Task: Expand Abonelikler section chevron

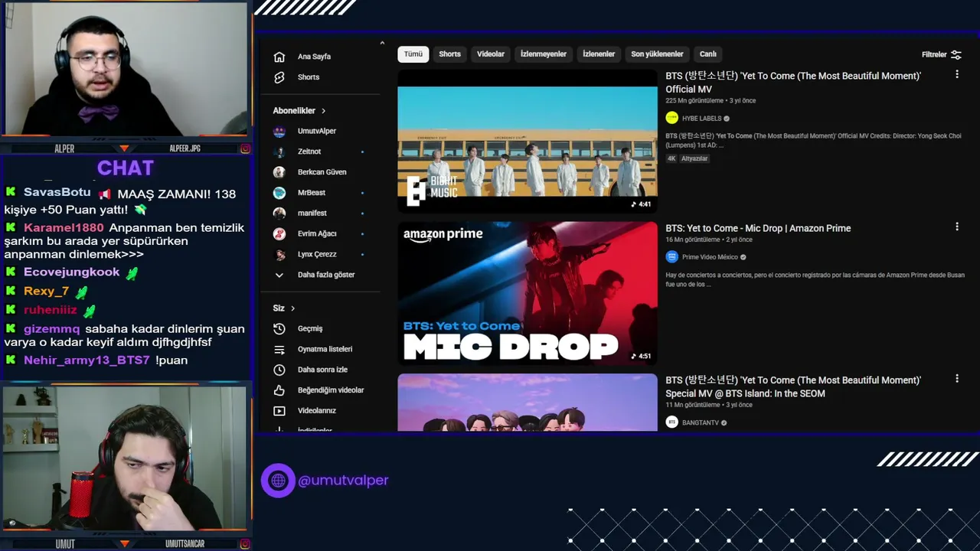Action: coord(323,111)
